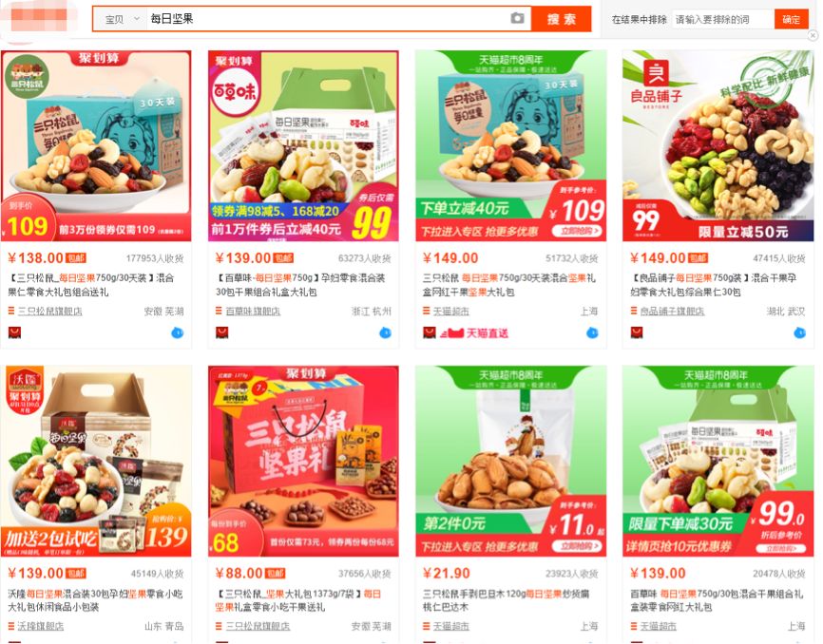
Task: Click the camera image-search icon
Action: click(517, 19)
